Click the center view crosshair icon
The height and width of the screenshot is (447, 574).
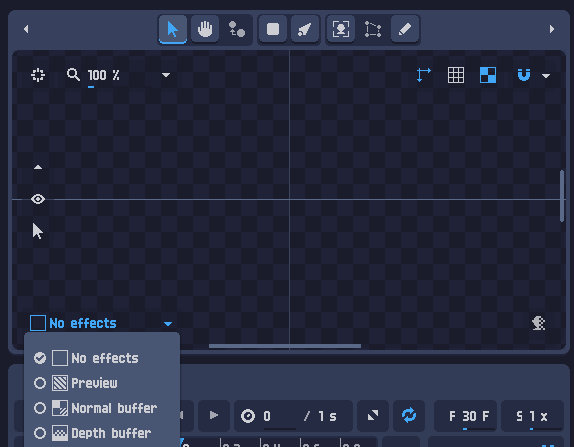(38, 75)
